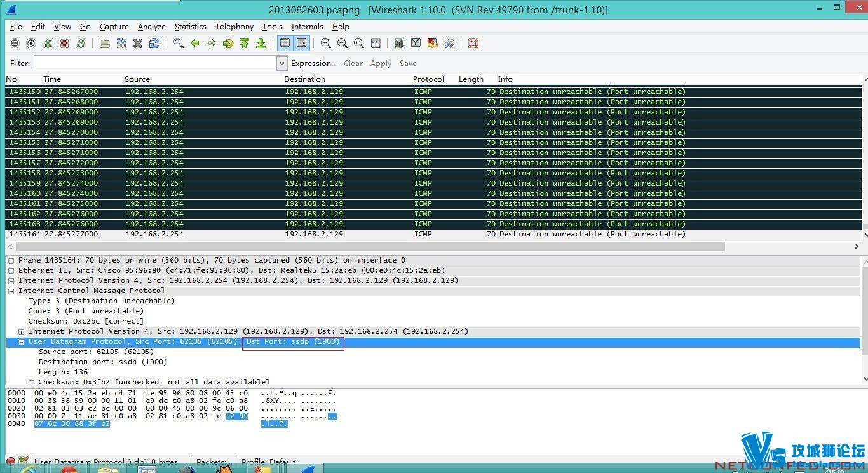Select Type: 3 (Destination unreachable) line
The width and height of the screenshot is (868, 473).
(102, 301)
